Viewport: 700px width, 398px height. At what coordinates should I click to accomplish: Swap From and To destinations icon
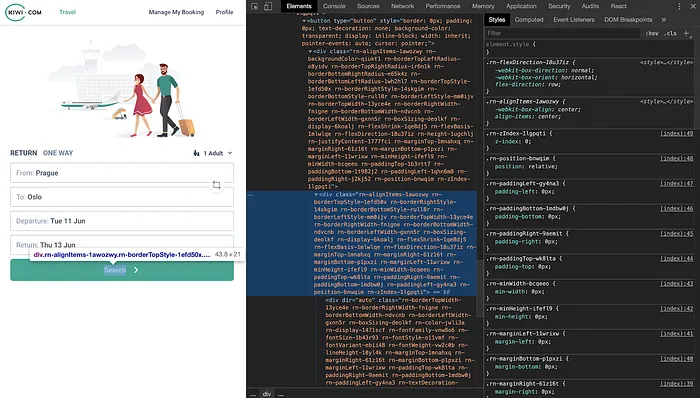217,185
